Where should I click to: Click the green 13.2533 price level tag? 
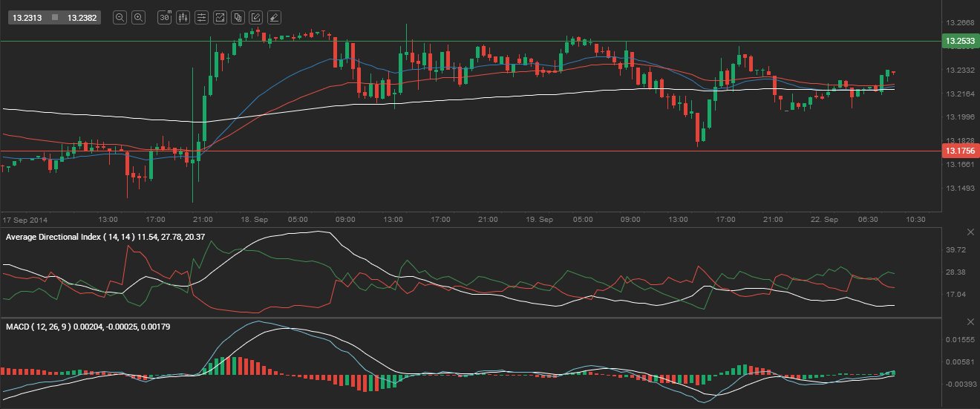coord(958,41)
